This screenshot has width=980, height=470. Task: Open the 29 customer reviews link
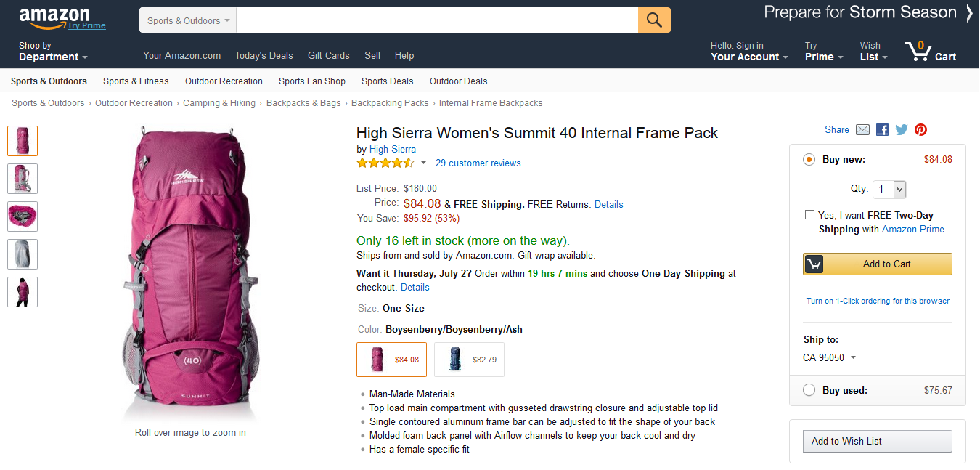tap(478, 163)
